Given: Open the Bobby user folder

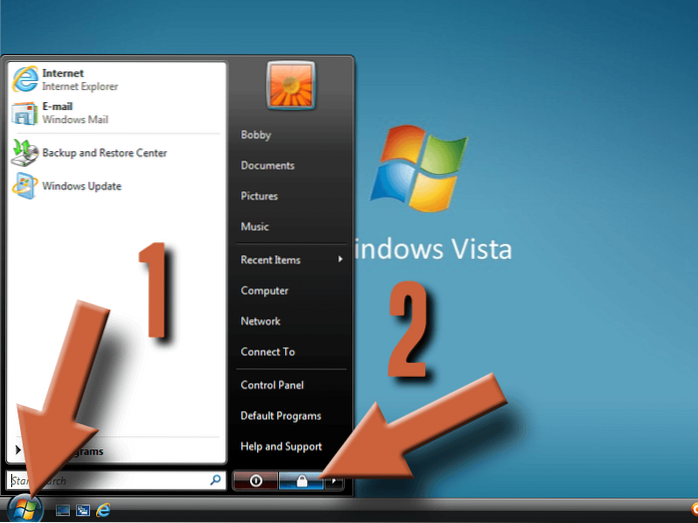Looking at the screenshot, I should (256, 135).
